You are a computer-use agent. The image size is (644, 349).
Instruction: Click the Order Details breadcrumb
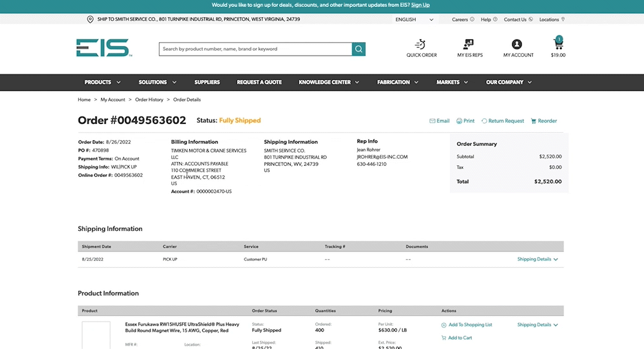pos(187,100)
